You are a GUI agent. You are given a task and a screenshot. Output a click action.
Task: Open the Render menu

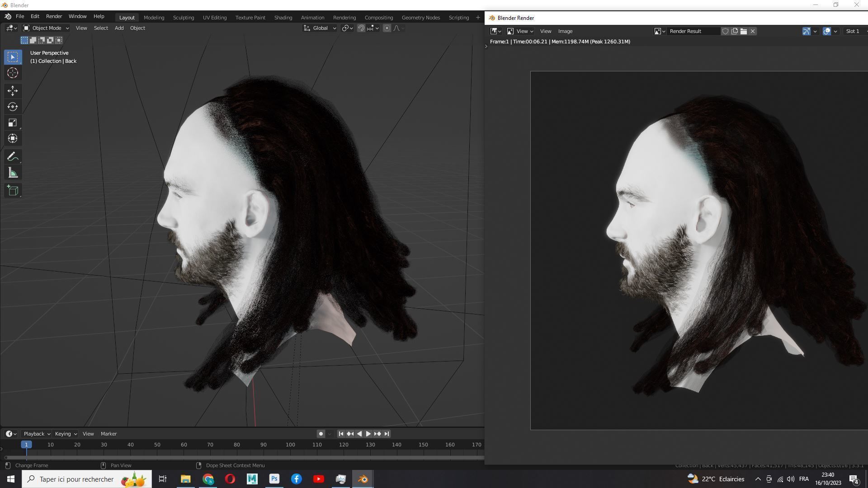[x=54, y=16]
